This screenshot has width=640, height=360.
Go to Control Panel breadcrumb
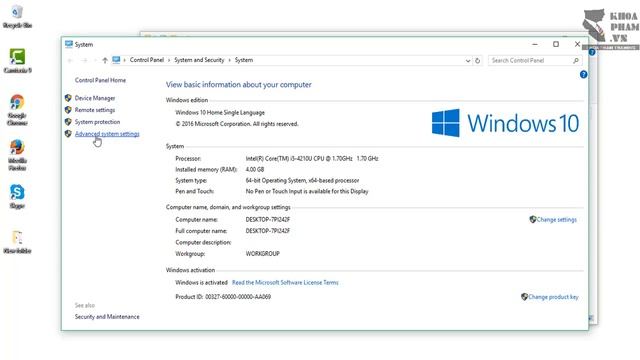pos(147,60)
